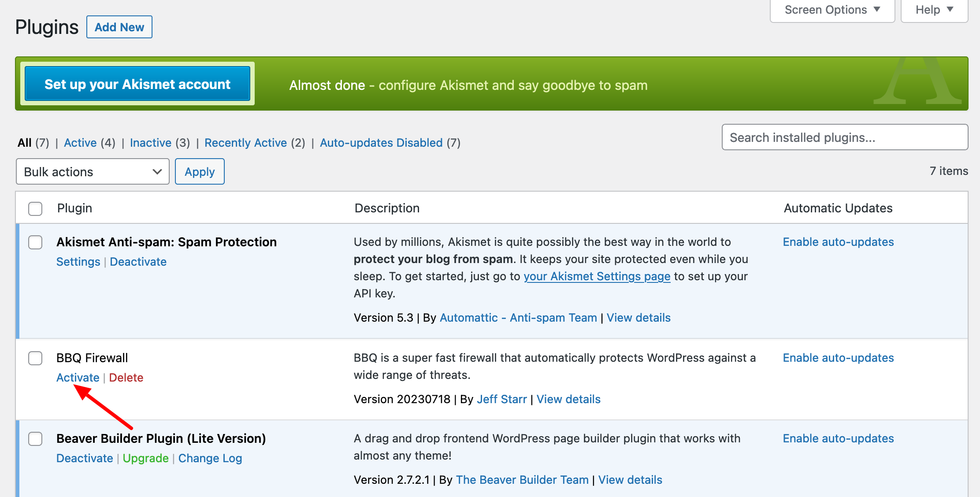This screenshot has width=980, height=497.
Task: Click Set up your Akismet account button
Action: (137, 84)
